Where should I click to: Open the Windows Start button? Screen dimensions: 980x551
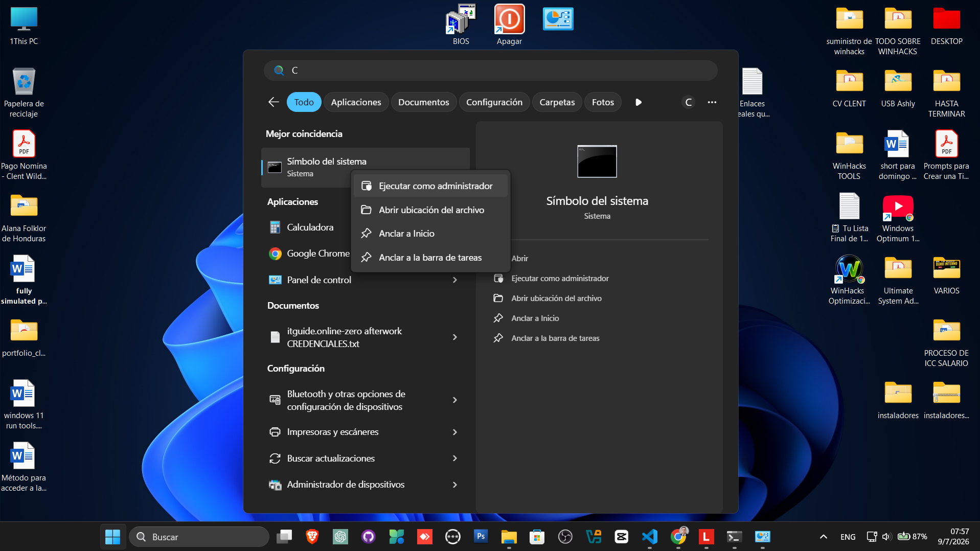coord(112,537)
